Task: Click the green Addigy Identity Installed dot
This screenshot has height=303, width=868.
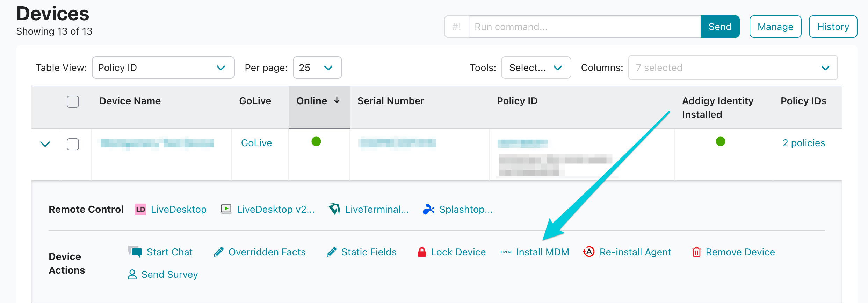Action: (721, 141)
